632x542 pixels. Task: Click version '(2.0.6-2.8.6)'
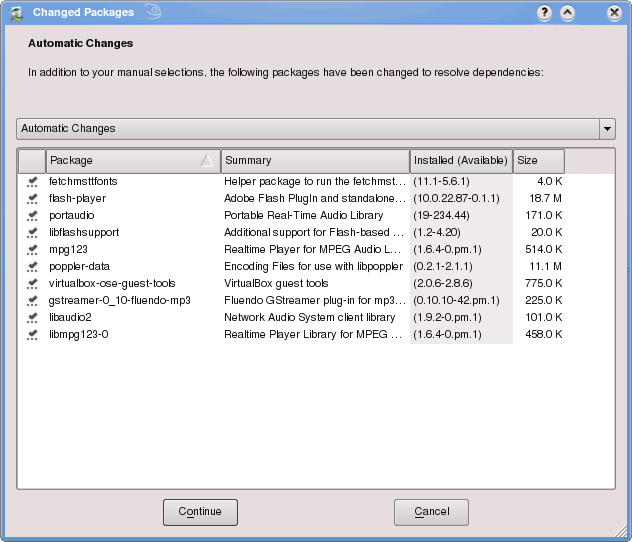coord(443,284)
